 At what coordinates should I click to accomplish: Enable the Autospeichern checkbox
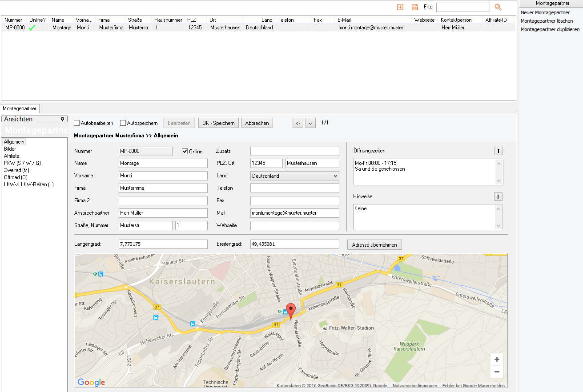coord(123,123)
